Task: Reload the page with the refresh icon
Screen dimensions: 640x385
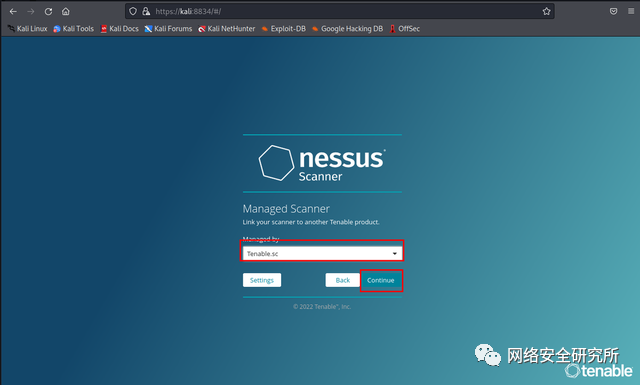Action: coord(48,11)
